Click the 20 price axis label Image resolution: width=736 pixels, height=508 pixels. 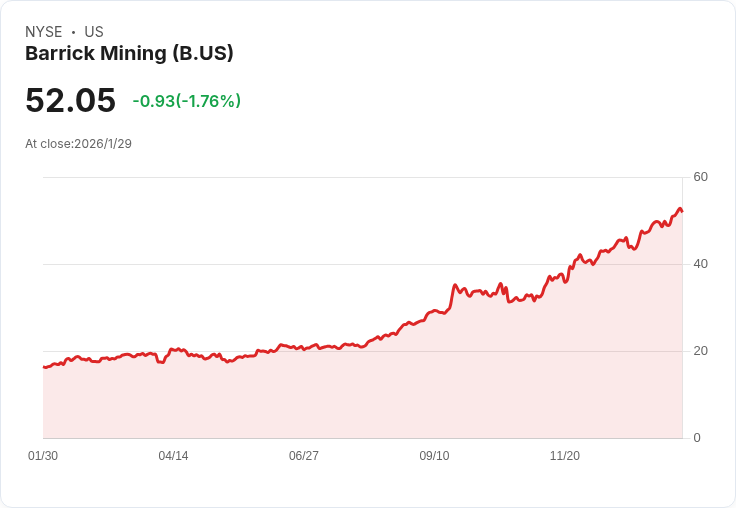tap(700, 351)
